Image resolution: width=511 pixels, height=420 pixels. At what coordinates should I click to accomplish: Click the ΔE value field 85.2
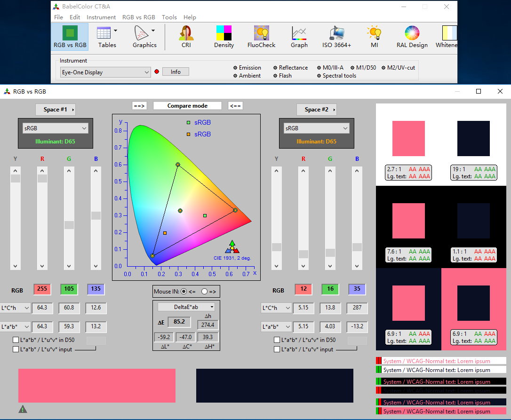179,322
